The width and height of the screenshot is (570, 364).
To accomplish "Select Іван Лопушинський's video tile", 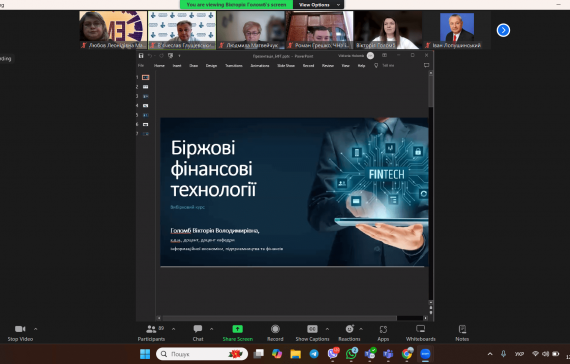I will (x=457, y=30).
